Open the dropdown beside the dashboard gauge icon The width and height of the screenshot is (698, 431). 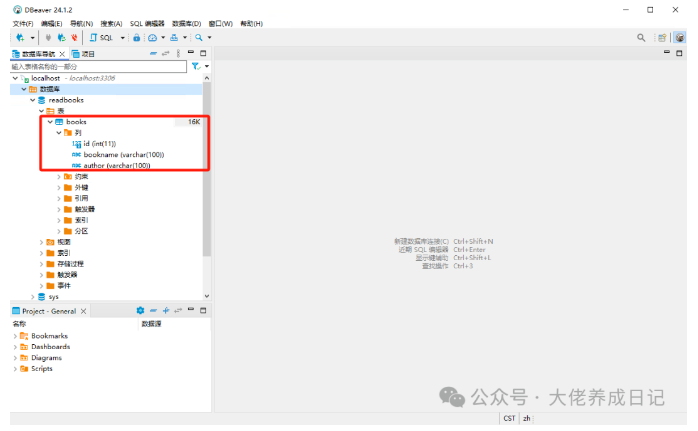click(163, 38)
